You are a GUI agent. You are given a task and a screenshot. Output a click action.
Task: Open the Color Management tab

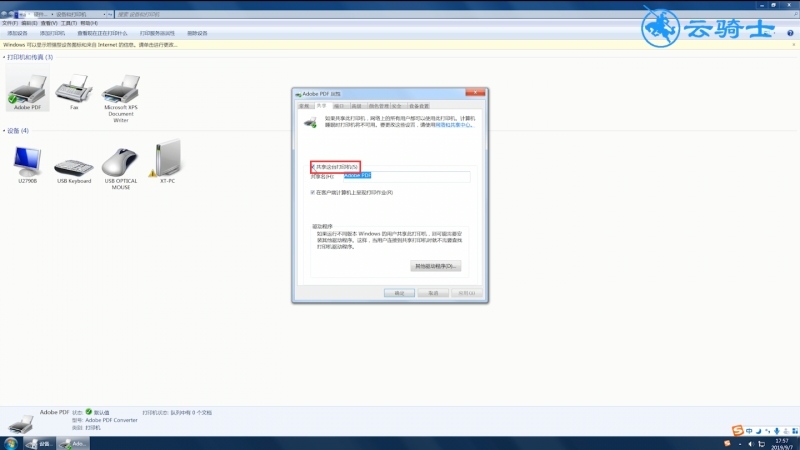[378, 106]
